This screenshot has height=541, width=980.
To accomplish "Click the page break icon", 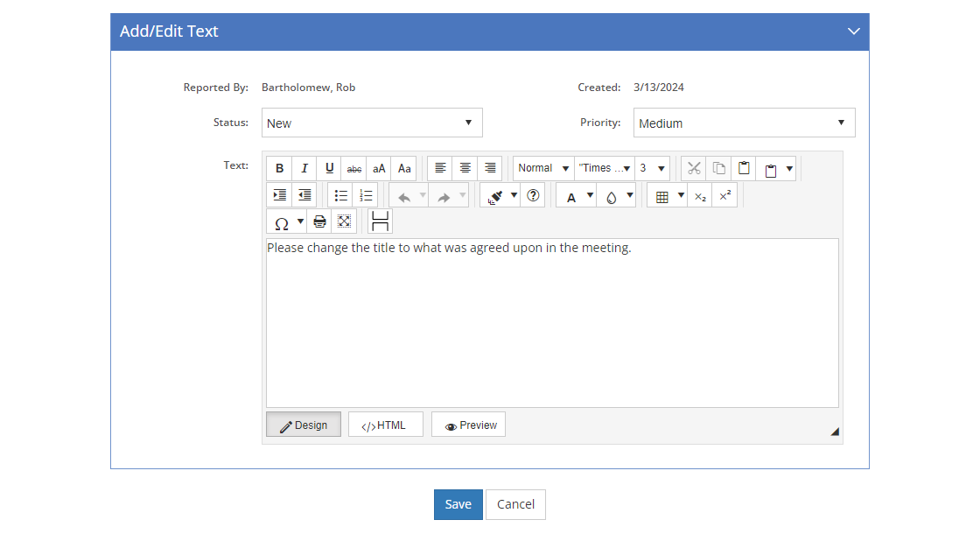I will (380, 221).
